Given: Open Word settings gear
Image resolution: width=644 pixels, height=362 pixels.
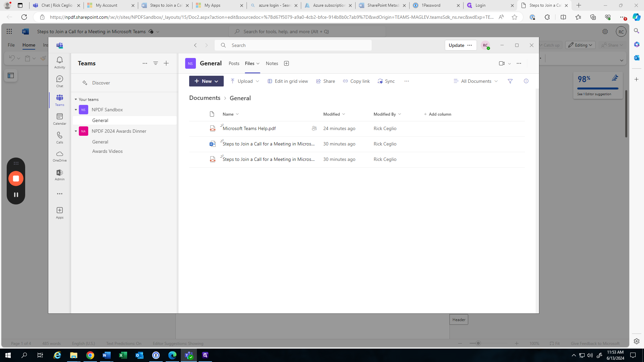Looking at the screenshot, I should pyautogui.click(x=605, y=32).
